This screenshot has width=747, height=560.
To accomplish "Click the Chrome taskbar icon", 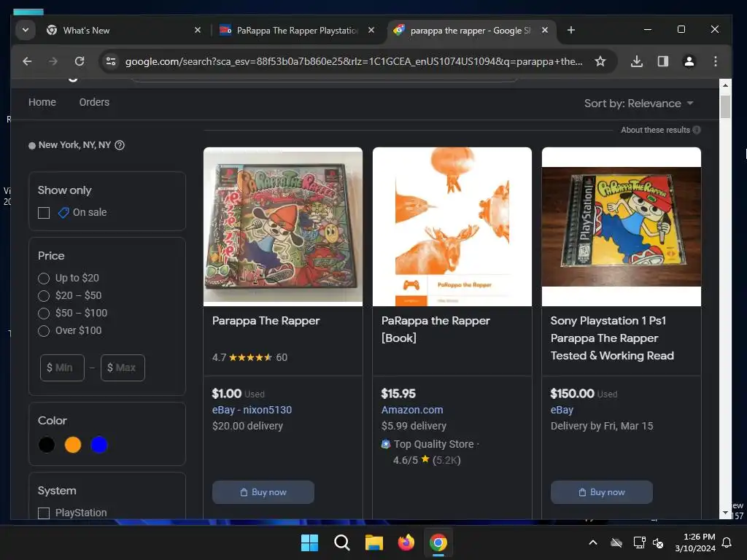I will (x=438, y=542).
